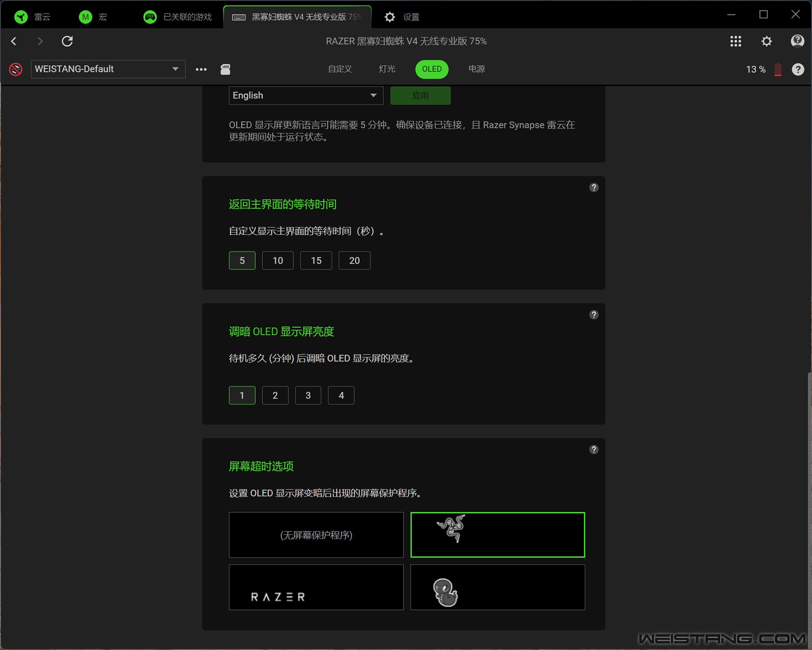
Task: Click the Razer logo icon on the 雷云 tab
Action: [x=21, y=17]
